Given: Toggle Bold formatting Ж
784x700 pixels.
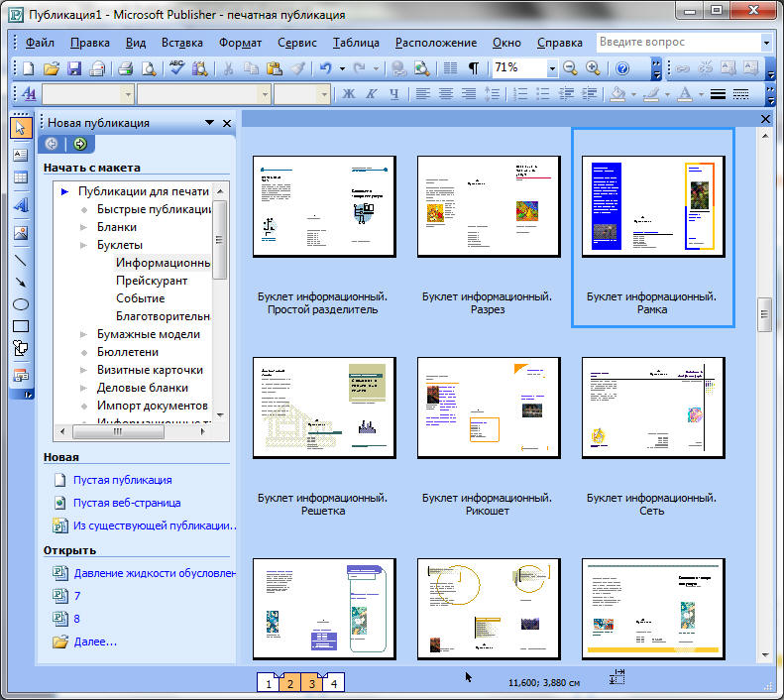Looking at the screenshot, I should pyautogui.click(x=349, y=93).
